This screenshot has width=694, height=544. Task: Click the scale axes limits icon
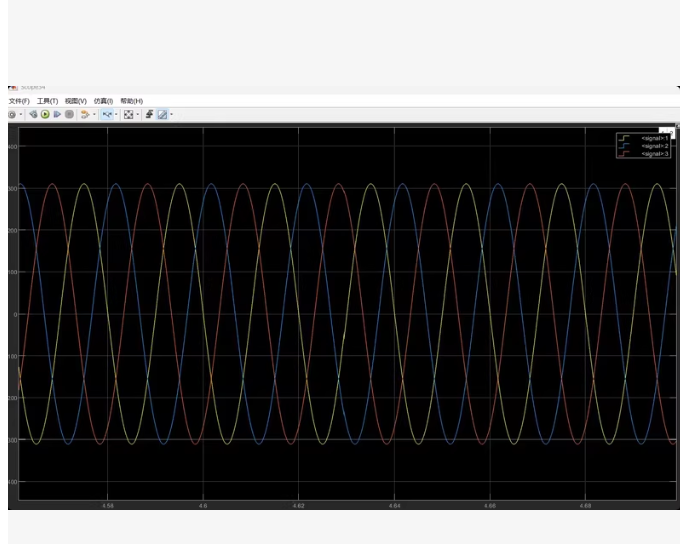(x=128, y=115)
